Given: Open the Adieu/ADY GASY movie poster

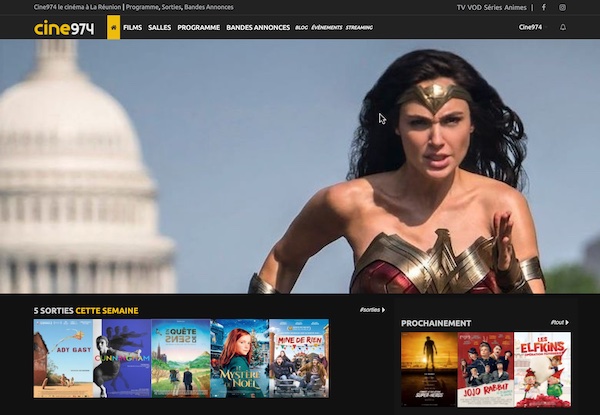Looking at the screenshot, I should click(x=63, y=358).
